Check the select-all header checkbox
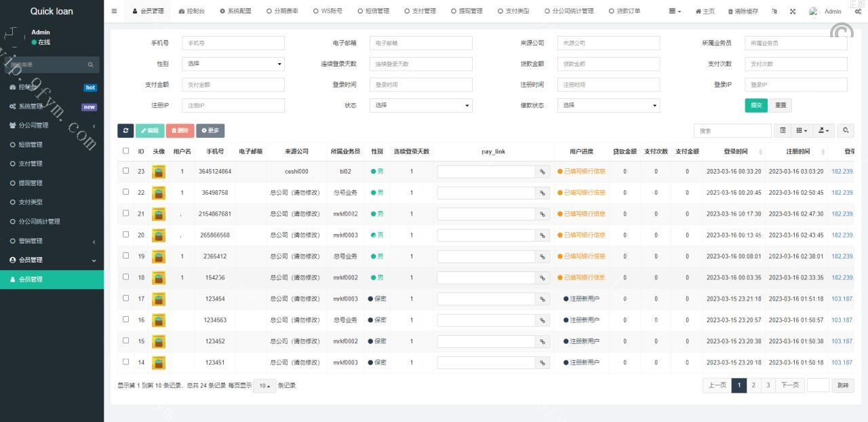Image resolution: width=868 pixels, height=422 pixels. (x=125, y=151)
